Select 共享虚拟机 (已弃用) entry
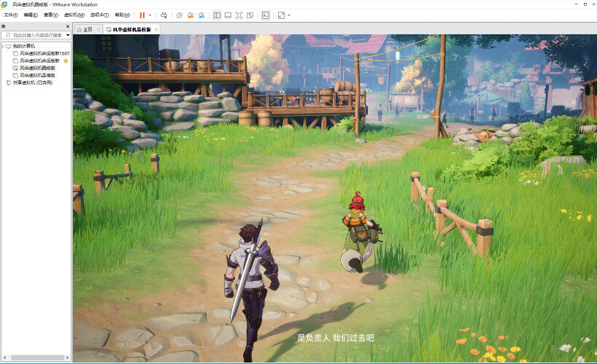Viewport: 597px width, 364px height. (32, 82)
